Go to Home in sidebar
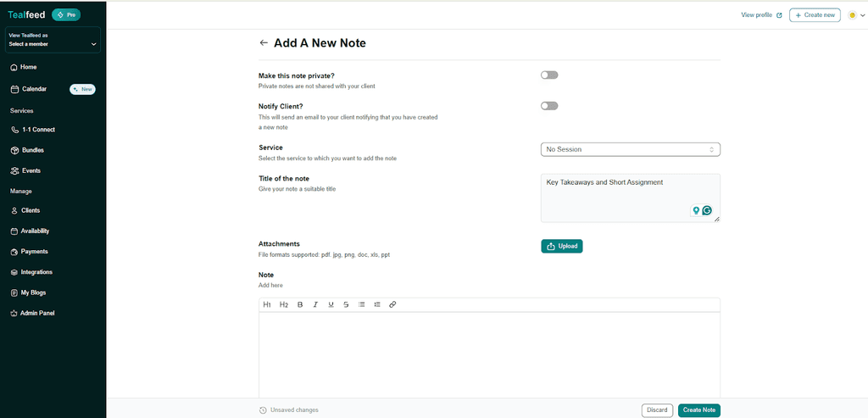 coord(24,67)
